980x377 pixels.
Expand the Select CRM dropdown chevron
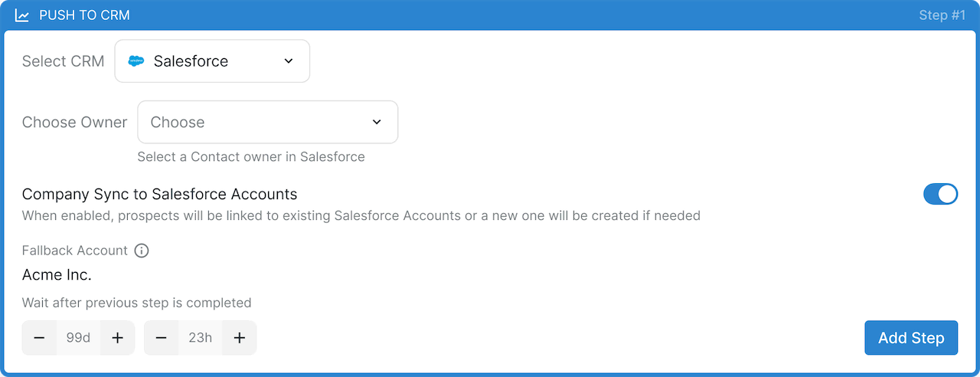pos(289,61)
